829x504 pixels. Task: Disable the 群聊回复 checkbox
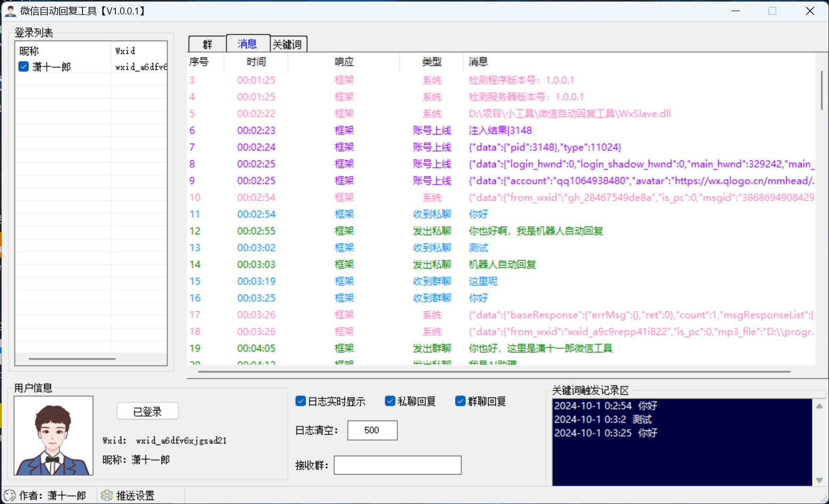pyautogui.click(x=460, y=401)
